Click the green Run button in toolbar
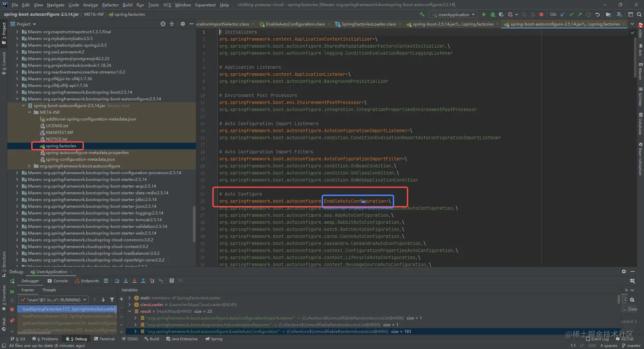Screen dimensions: 644x349 [484, 14]
